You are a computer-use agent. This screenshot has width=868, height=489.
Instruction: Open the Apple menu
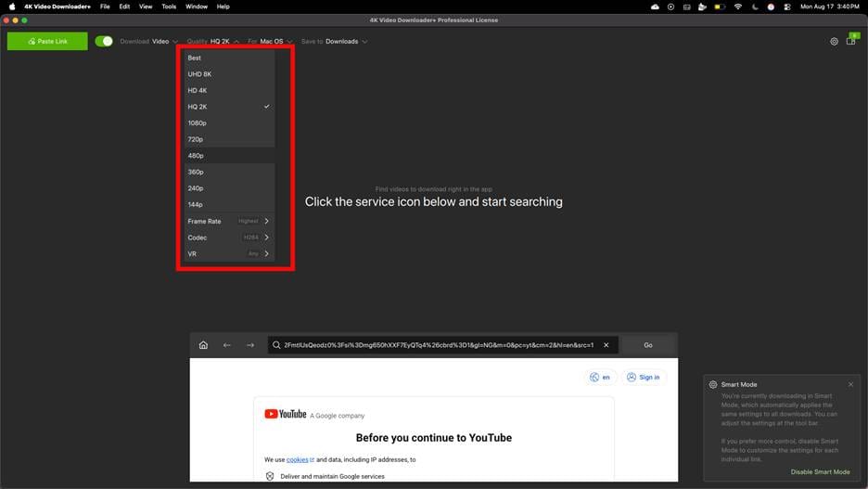[12, 6]
